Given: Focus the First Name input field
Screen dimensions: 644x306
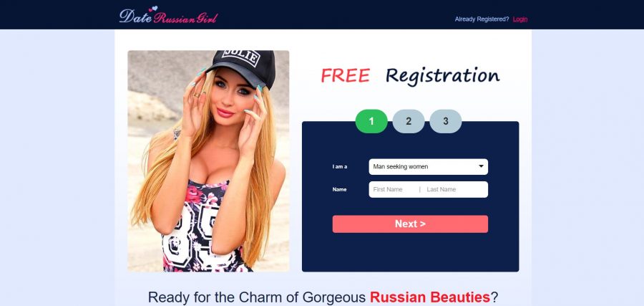Looking at the screenshot, I should pyautogui.click(x=394, y=190).
